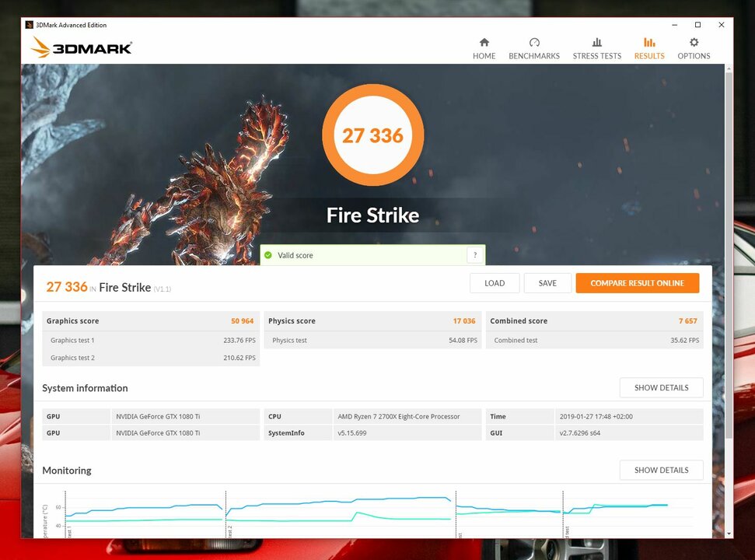Click GUI version v2.7.6296 s64

pyautogui.click(x=580, y=433)
